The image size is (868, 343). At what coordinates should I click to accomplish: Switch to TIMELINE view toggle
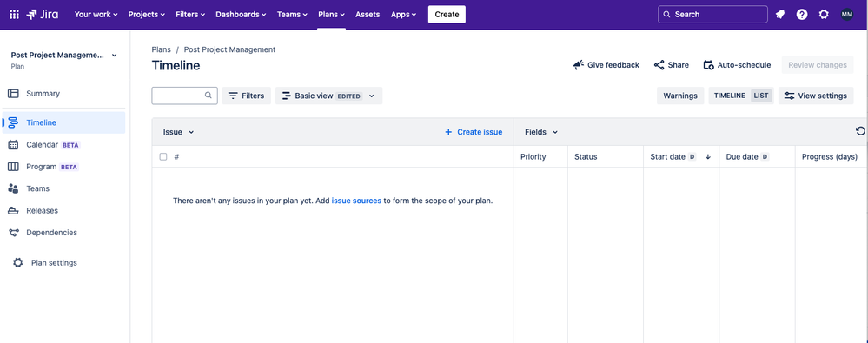point(730,96)
